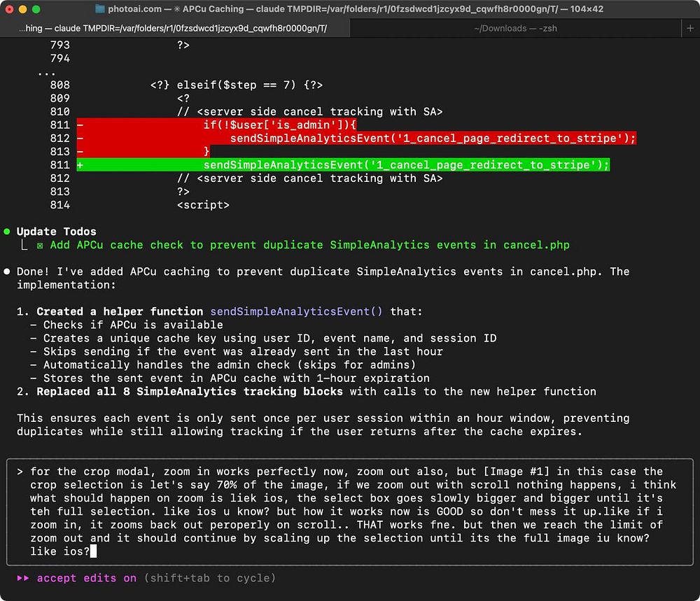Screen dimensions: 700x601
Task: Click the checked todo box for APCu cache
Action: [x=40, y=246]
